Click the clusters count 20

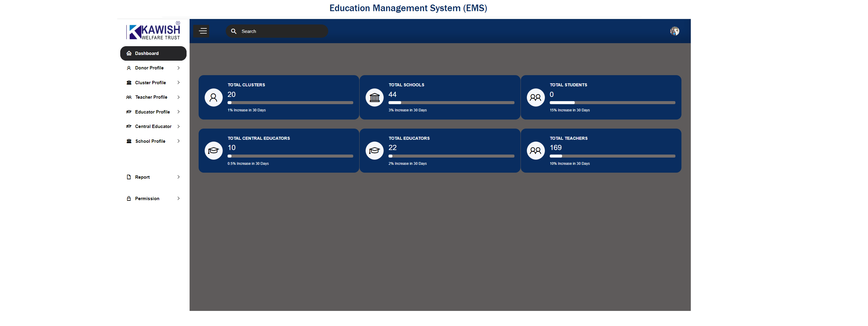[231, 94]
